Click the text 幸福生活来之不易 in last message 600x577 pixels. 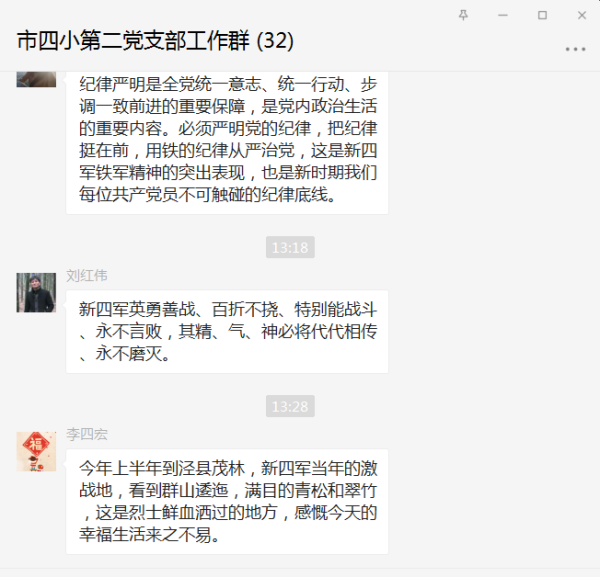pyautogui.click(x=145, y=535)
